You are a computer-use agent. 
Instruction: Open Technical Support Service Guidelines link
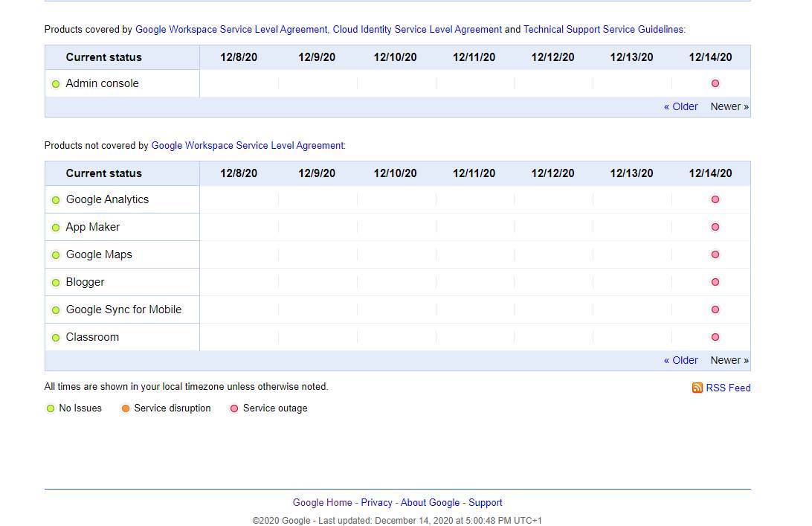click(603, 30)
